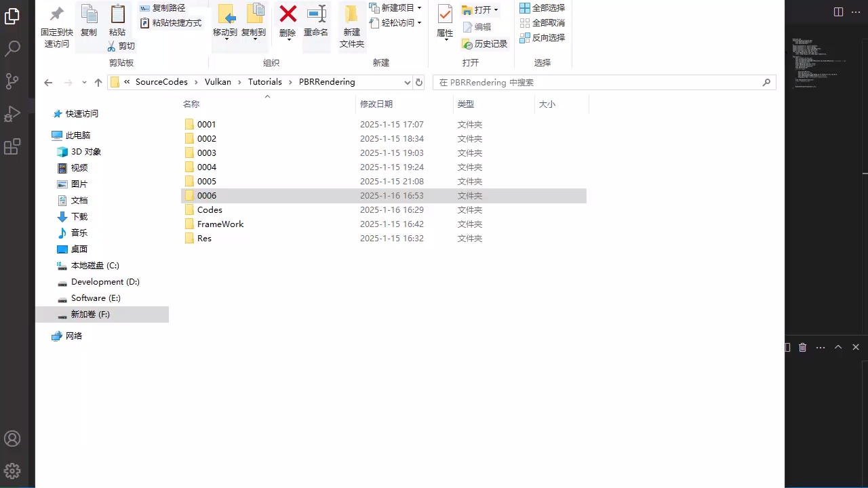Screen dimensions: 868x488
Task: Sort files by the 修改日期 column header
Action: click(376, 104)
